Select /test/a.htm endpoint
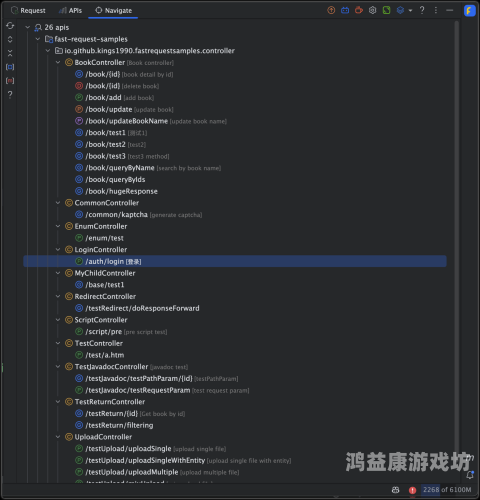480x500 pixels. 100,355
